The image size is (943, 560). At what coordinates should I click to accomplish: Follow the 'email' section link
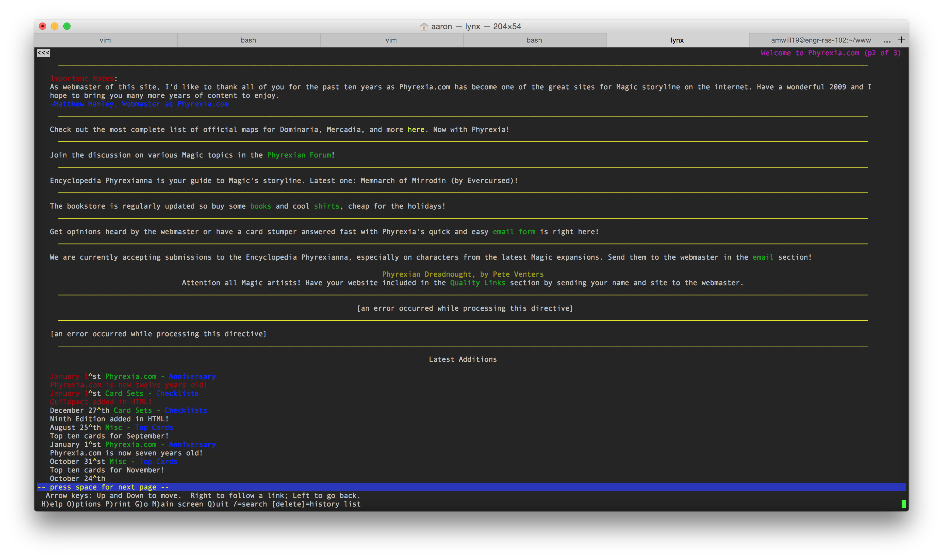(x=763, y=257)
